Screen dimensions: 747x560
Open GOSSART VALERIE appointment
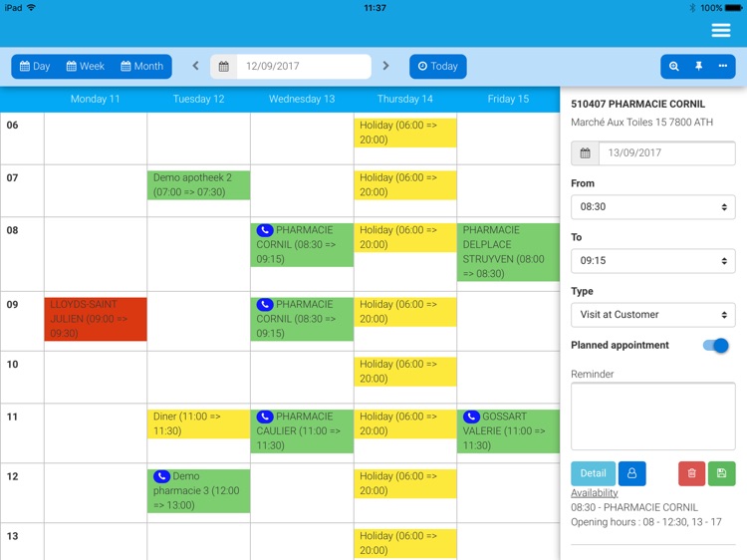(508, 430)
